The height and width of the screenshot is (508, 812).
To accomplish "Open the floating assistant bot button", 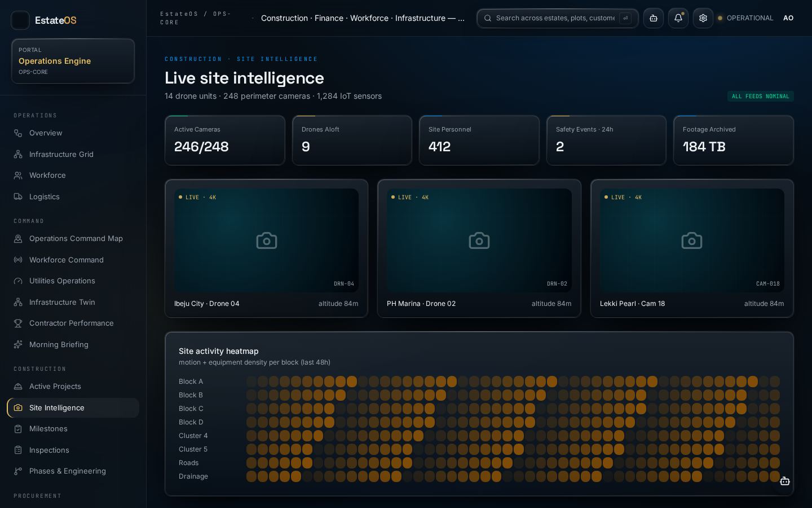I will point(784,481).
